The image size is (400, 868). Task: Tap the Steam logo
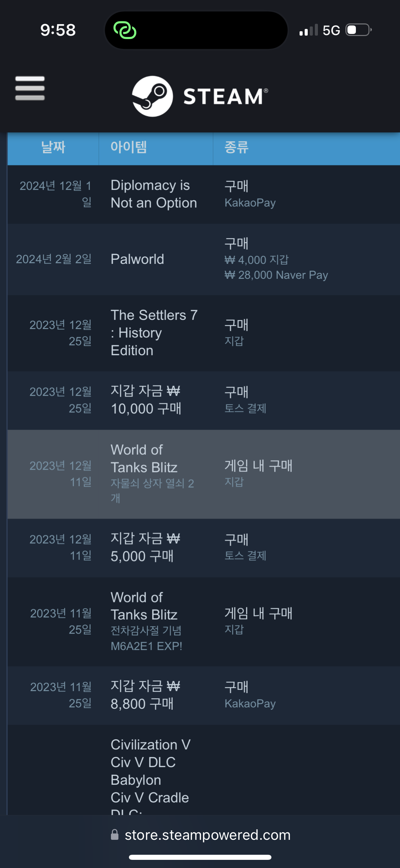point(200,96)
